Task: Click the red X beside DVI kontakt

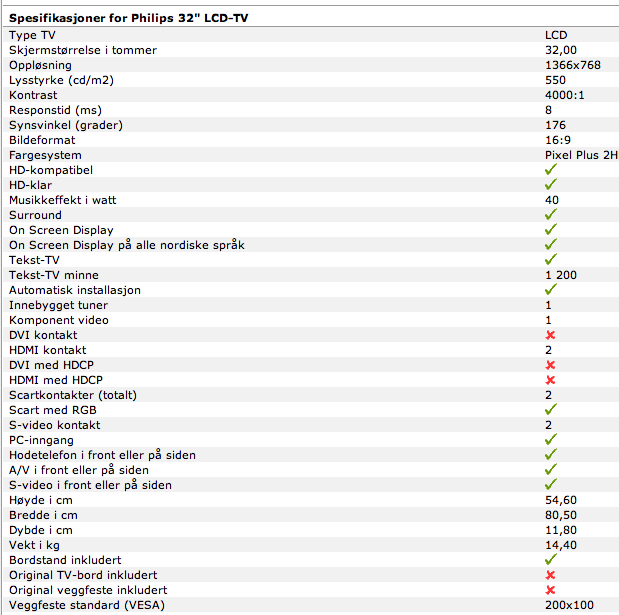Action: click(x=550, y=335)
